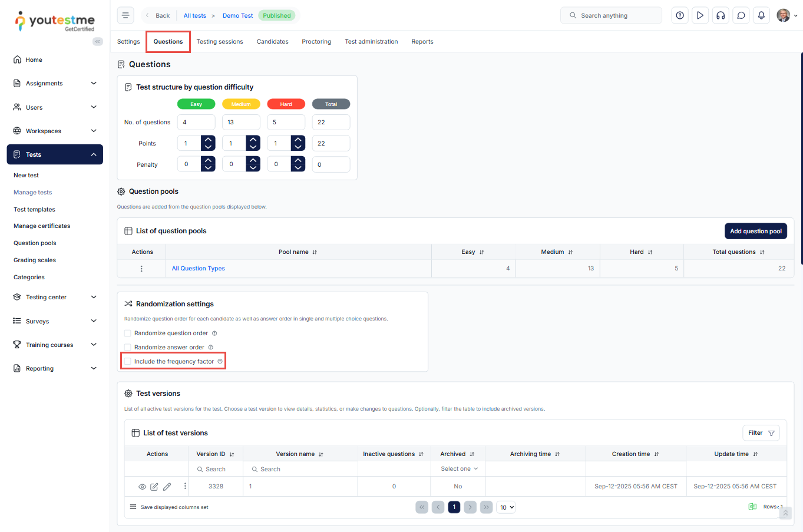
Task: Click the Excel export icon
Action: [752, 507]
